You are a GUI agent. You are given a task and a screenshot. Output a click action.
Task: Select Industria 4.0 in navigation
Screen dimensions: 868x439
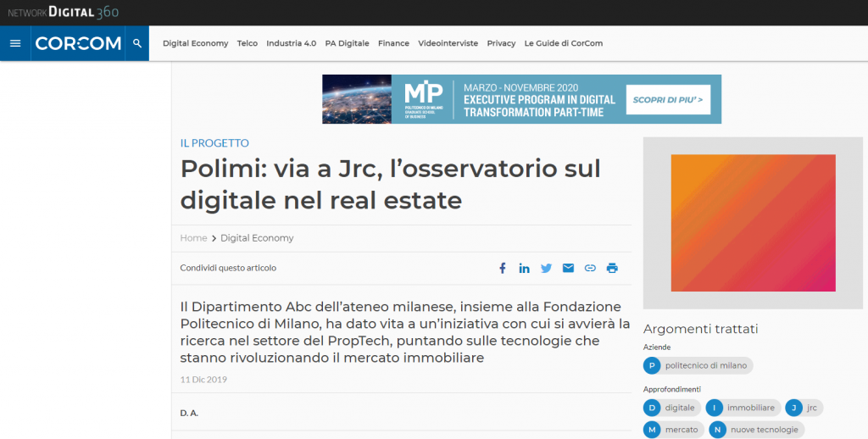pos(291,43)
